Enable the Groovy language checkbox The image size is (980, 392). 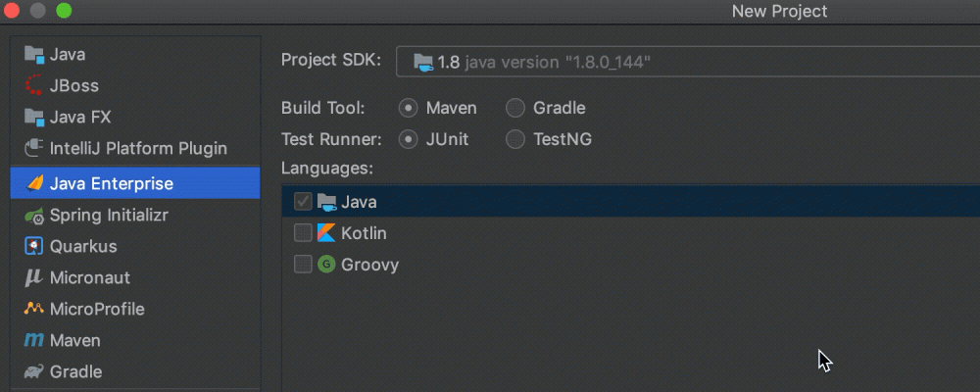pyautogui.click(x=303, y=265)
